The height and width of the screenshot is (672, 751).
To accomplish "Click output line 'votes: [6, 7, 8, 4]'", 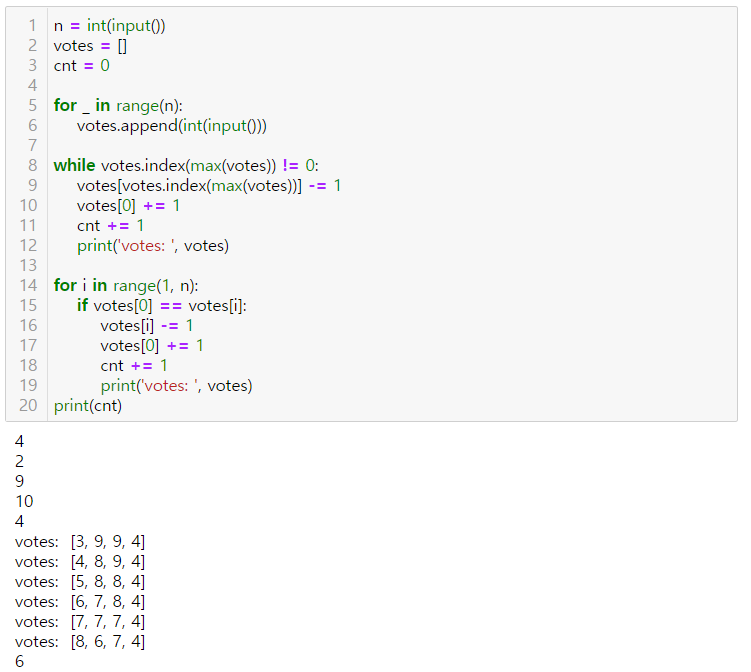I will click(x=80, y=602).
